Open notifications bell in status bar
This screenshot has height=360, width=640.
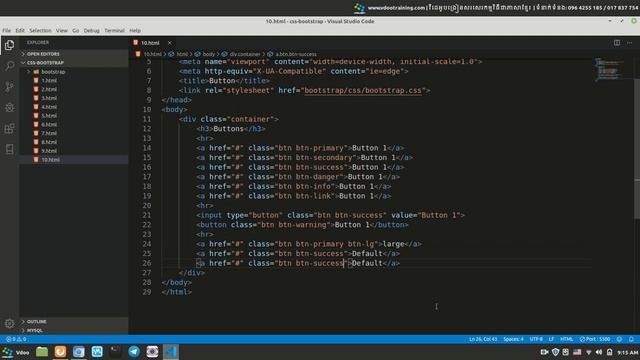coord(631,339)
